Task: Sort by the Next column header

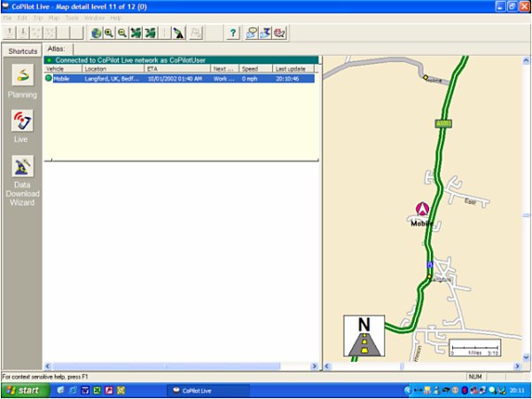Action: click(x=225, y=69)
